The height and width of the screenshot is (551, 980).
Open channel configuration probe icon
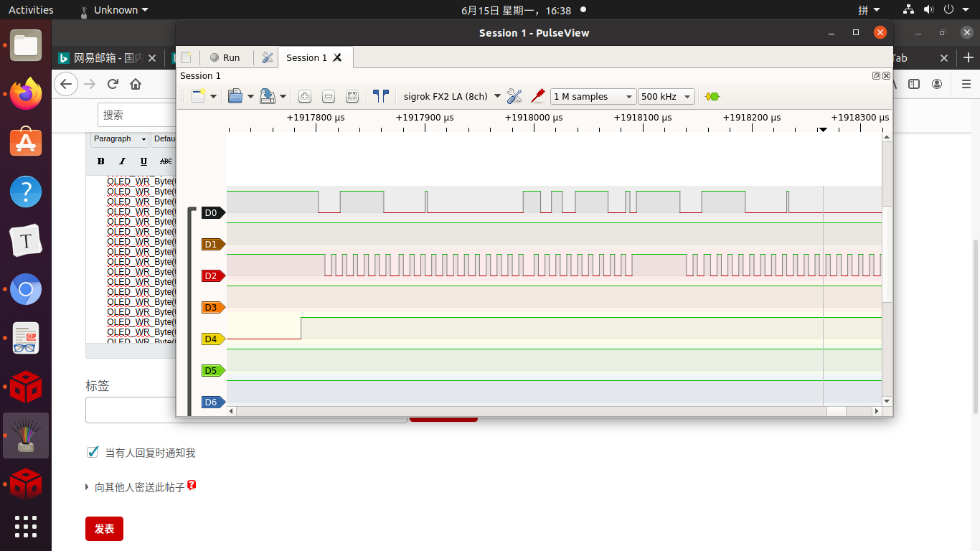pyautogui.click(x=537, y=96)
